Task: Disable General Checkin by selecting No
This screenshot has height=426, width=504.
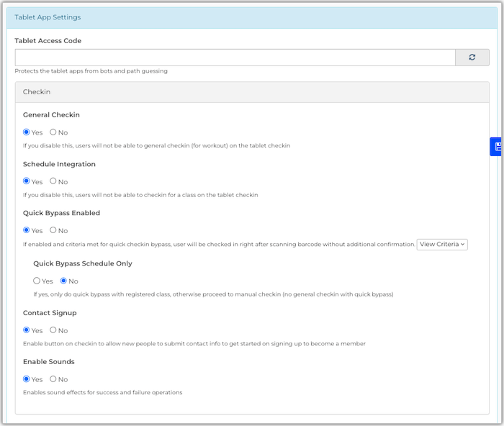Action: 53,132
